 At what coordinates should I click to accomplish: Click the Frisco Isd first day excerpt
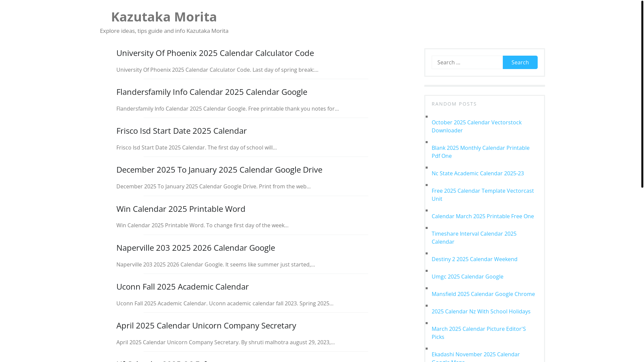197,147
